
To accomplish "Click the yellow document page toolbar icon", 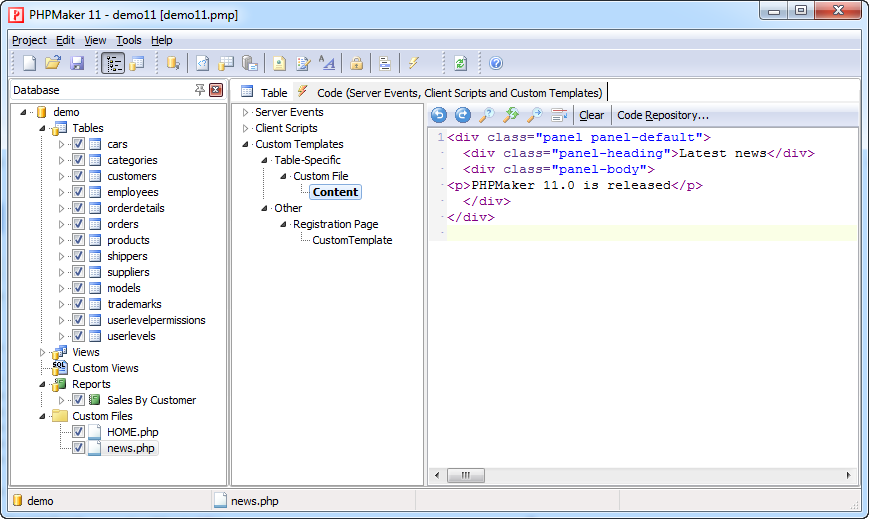I will pos(279,63).
